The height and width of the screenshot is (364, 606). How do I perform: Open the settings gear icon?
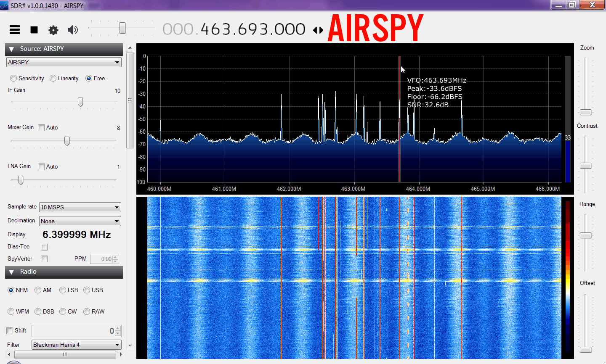(x=53, y=30)
